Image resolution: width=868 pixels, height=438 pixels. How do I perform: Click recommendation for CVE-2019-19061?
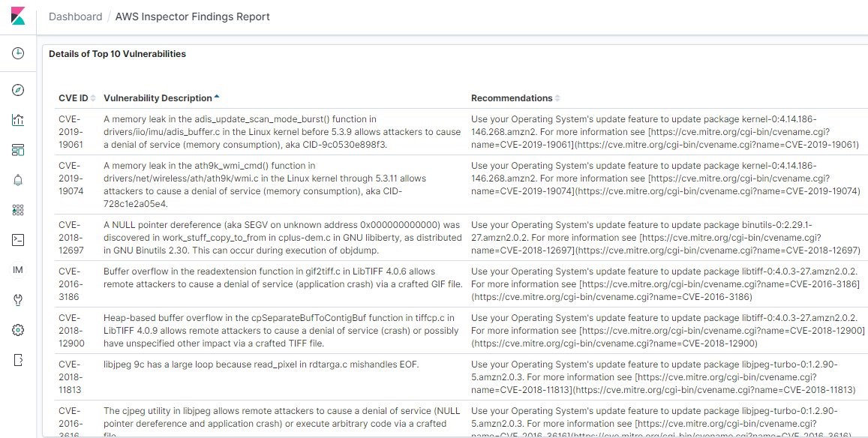[665, 132]
